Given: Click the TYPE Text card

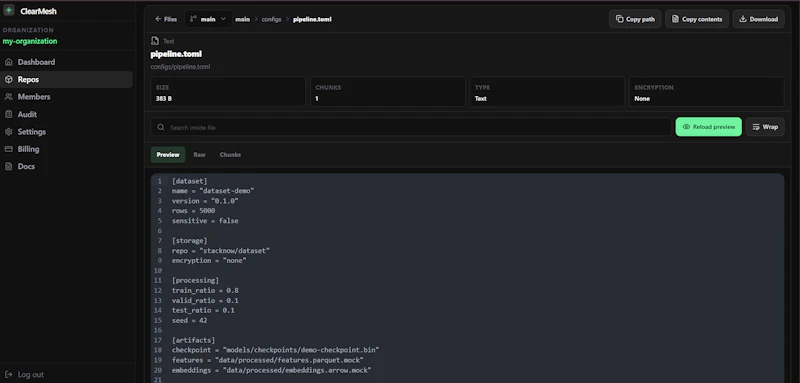Looking at the screenshot, I should (x=547, y=92).
